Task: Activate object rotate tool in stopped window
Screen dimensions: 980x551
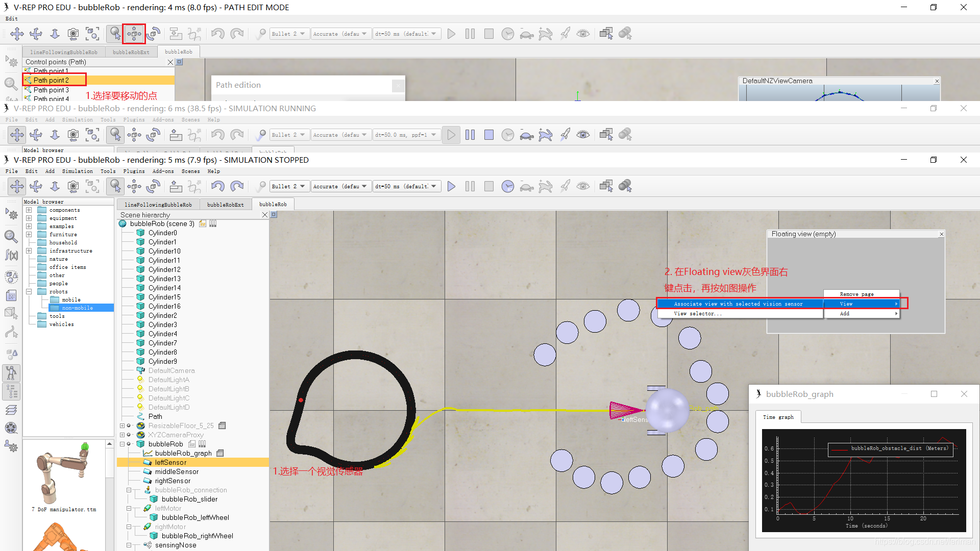Action: point(153,186)
